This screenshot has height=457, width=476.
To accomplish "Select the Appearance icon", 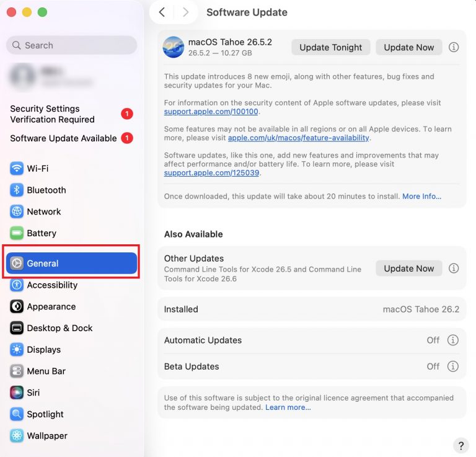I will click(17, 306).
